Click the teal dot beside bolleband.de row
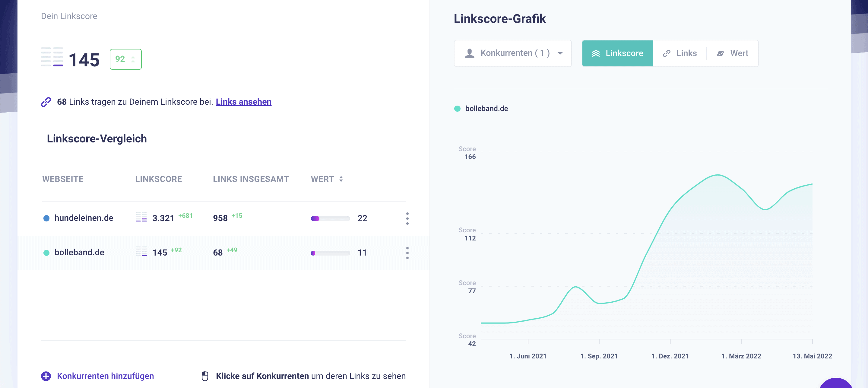 46,253
